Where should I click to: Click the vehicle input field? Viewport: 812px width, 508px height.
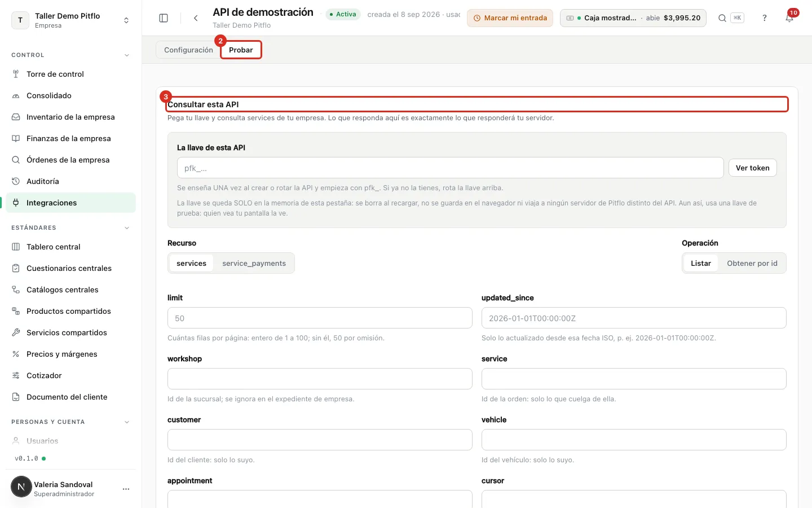(634, 440)
